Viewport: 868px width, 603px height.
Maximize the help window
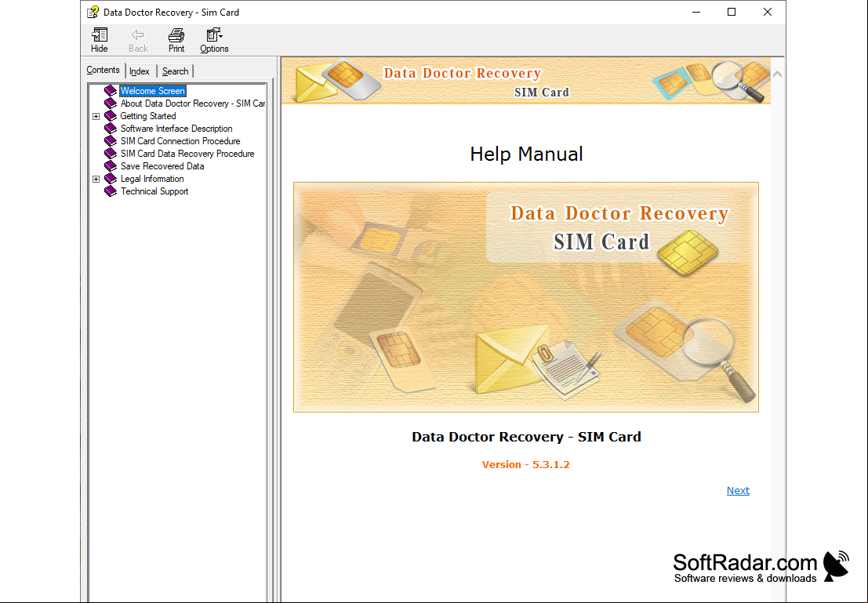tap(732, 13)
